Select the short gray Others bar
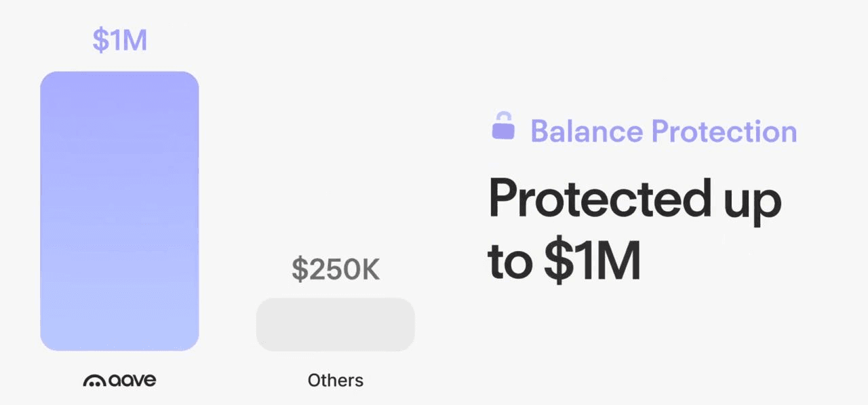Screen dimensions: 868x405 click(x=335, y=324)
